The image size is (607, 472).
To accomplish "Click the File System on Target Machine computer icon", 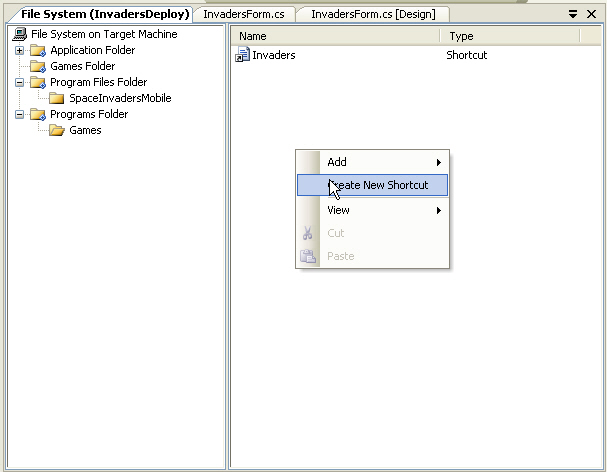I will pyautogui.click(x=19, y=34).
